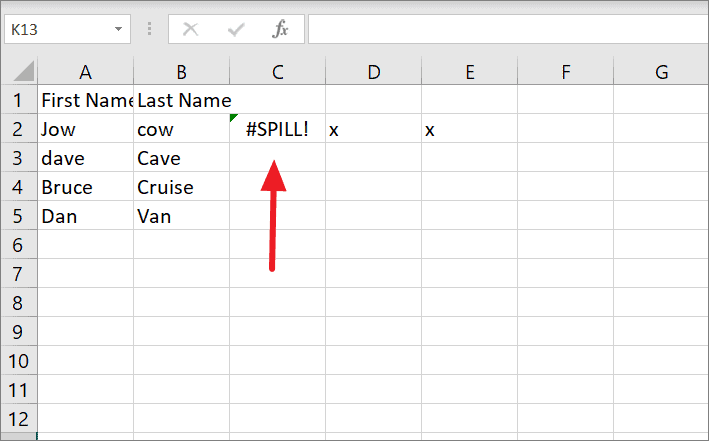
Task: Click the Name Box showing K13
Action: click(67, 29)
